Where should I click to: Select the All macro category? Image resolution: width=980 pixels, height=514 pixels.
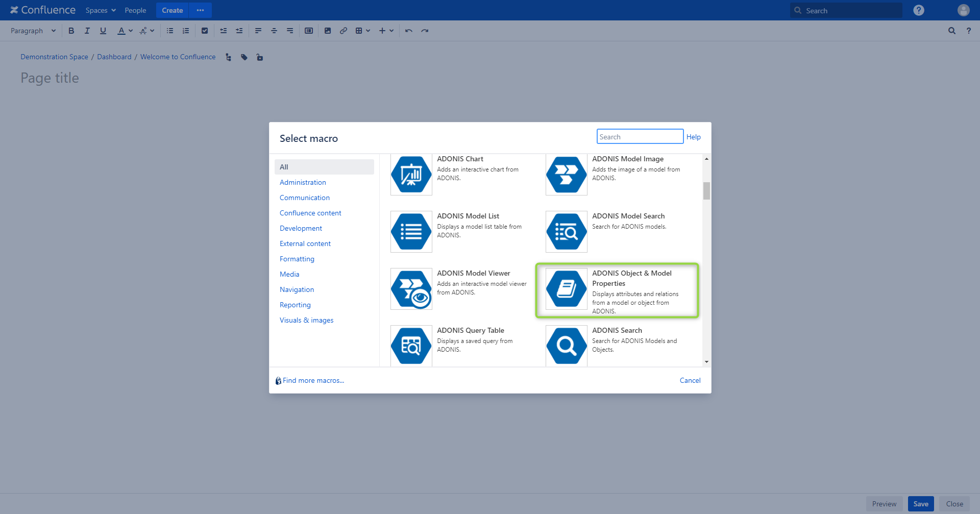tap(324, 167)
